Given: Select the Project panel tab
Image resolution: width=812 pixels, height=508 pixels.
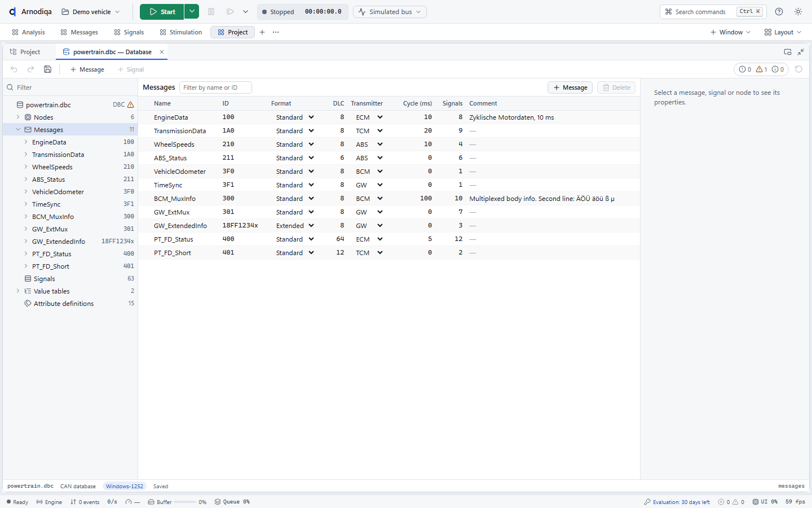Looking at the screenshot, I should [x=25, y=52].
